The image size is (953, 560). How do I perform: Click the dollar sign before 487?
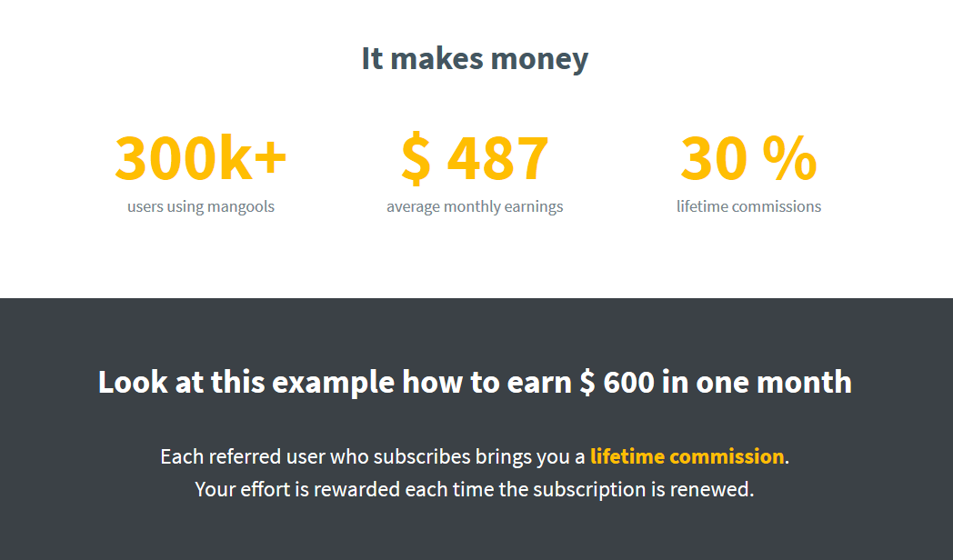[x=416, y=158]
